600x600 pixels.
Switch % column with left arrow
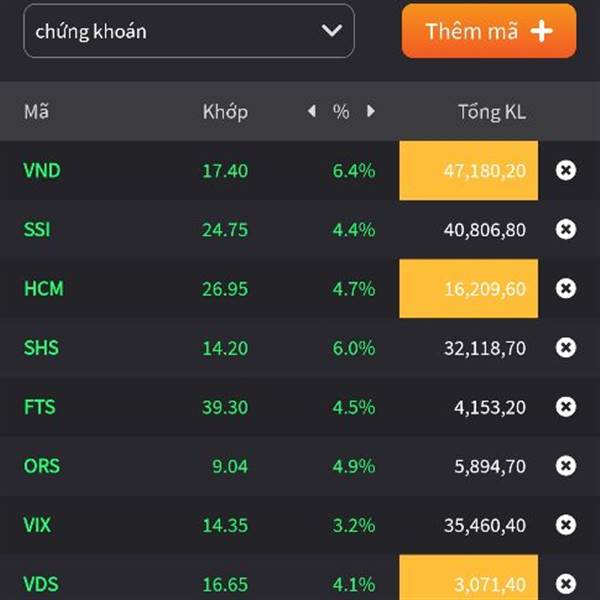point(312,111)
